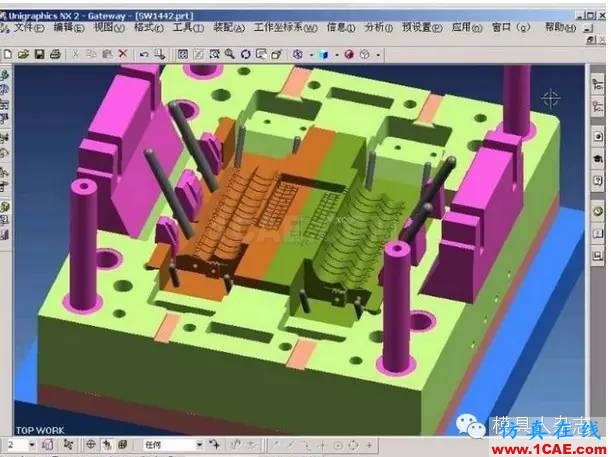Click the view orientation icon
Image resolution: width=611 pixels, height=457 pixels.
coord(298,54)
